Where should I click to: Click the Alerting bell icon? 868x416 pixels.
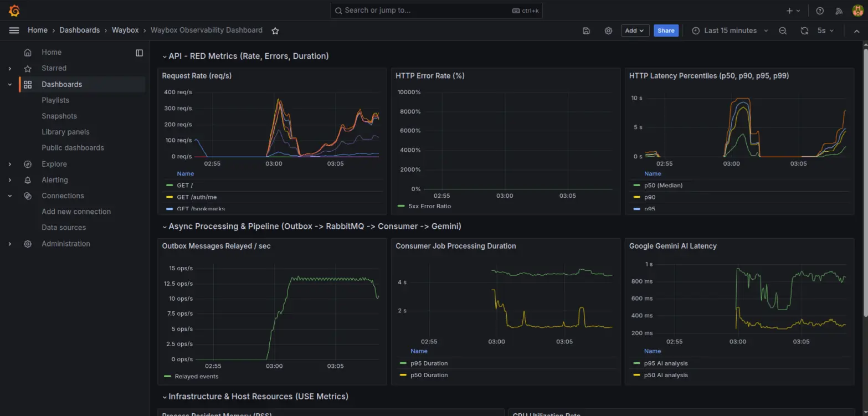coord(28,181)
